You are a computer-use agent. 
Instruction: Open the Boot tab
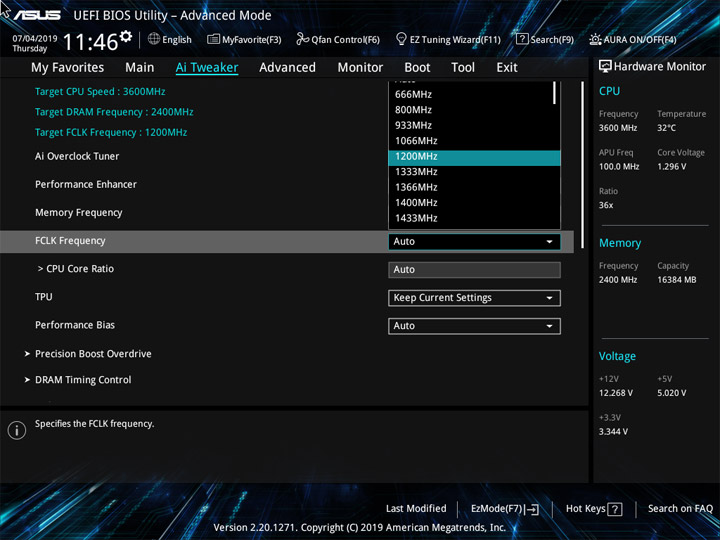(x=417, y=68)
